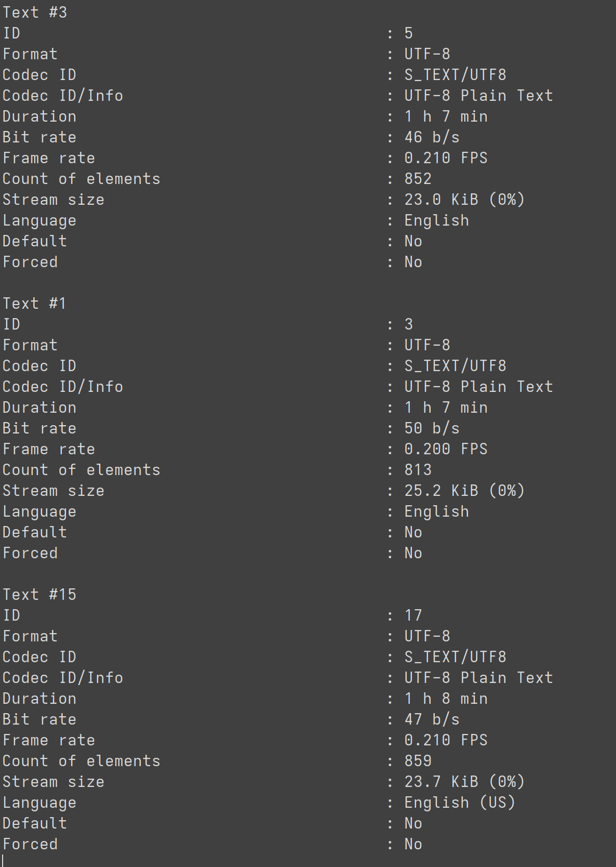
Task: Click the count of elements value 859
Action: point(418,761)
